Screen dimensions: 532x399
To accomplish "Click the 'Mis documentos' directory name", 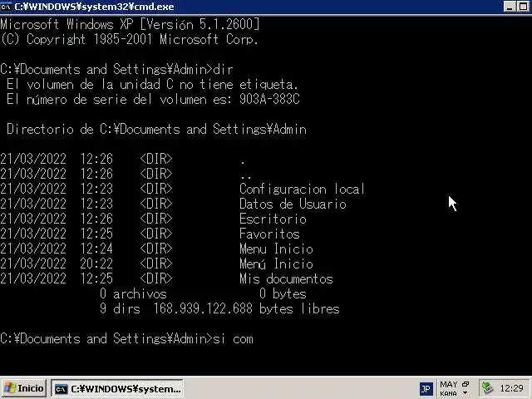I will (286, 278).
